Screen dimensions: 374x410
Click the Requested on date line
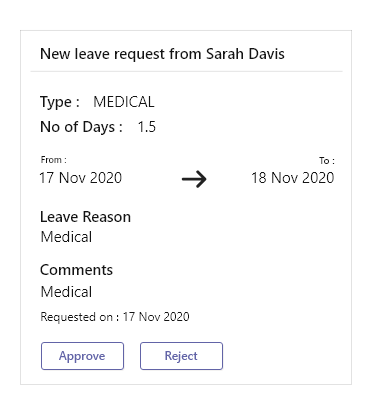point(115,317)
